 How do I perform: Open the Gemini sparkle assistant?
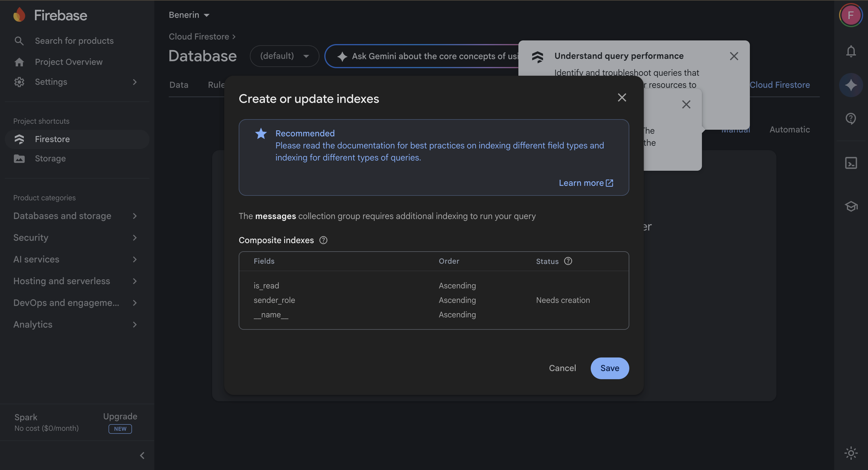(x=851, y=85)
